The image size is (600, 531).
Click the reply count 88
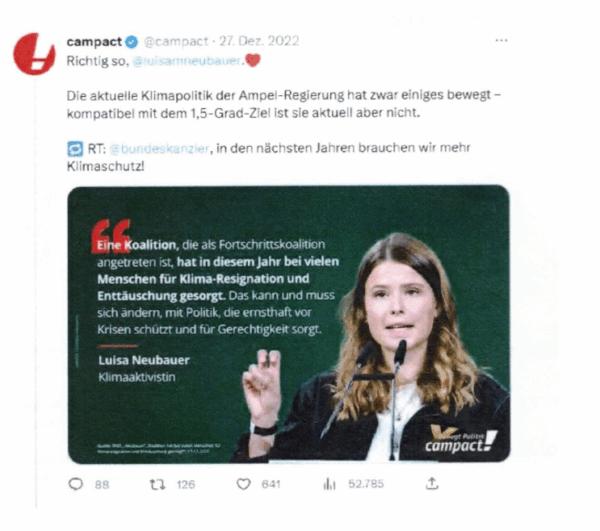(102, 485)
